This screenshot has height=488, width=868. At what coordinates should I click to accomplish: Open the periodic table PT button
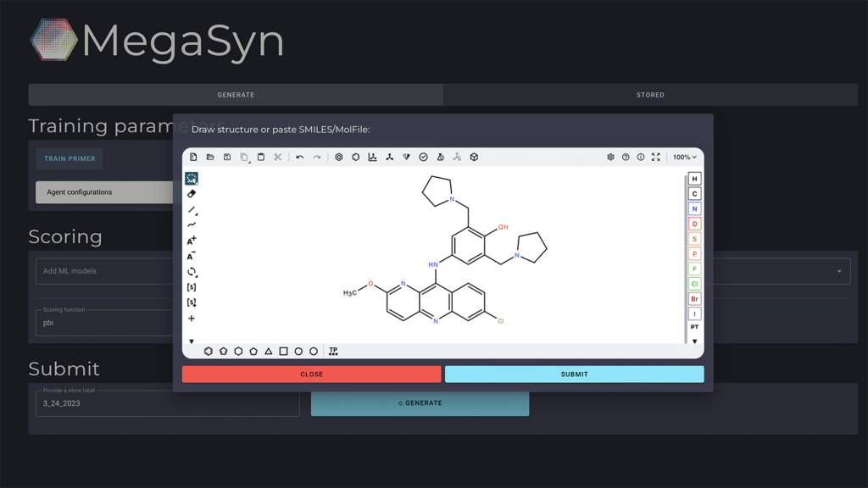click(695, 327)
